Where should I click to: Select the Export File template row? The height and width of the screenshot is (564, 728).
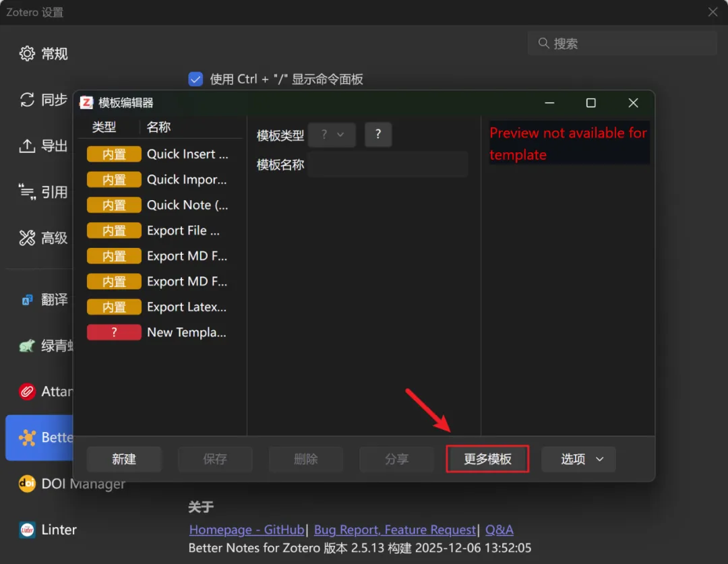pyautogui.click(x=160, y=230)
